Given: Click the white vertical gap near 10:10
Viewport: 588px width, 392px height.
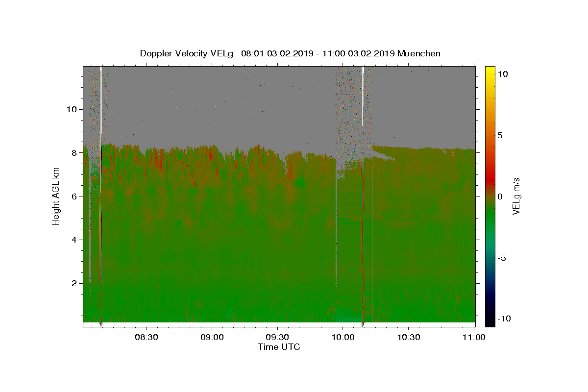Looking at the screenshot, I should coord(363,96).
